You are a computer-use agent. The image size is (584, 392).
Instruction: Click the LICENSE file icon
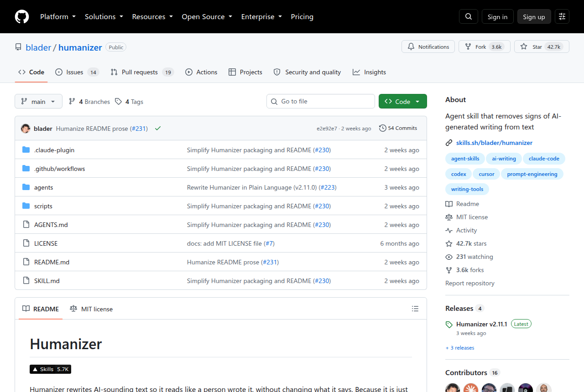click(x=26, y=243)
